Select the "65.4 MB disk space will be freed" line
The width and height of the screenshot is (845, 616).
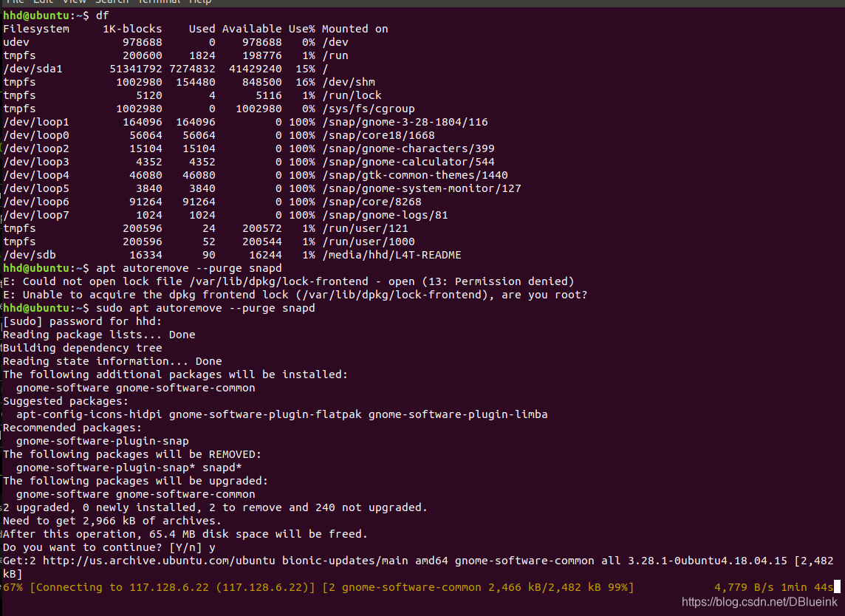[185, 534]
